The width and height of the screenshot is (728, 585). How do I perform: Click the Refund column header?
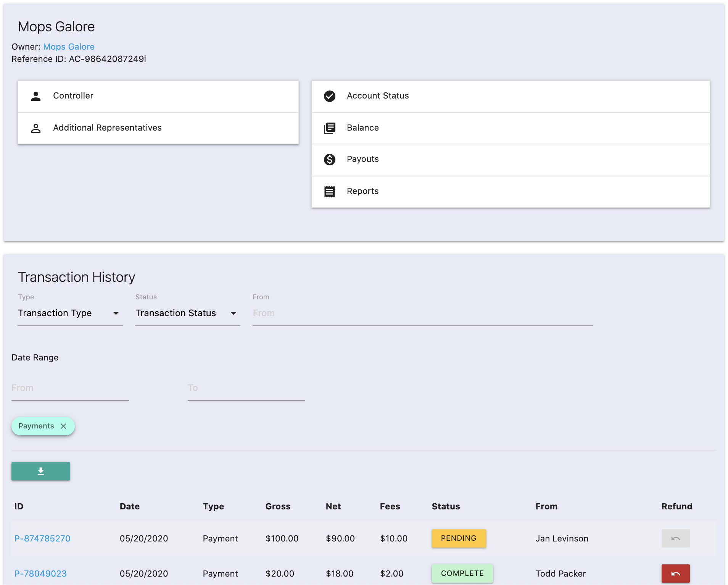coord(677,506)
